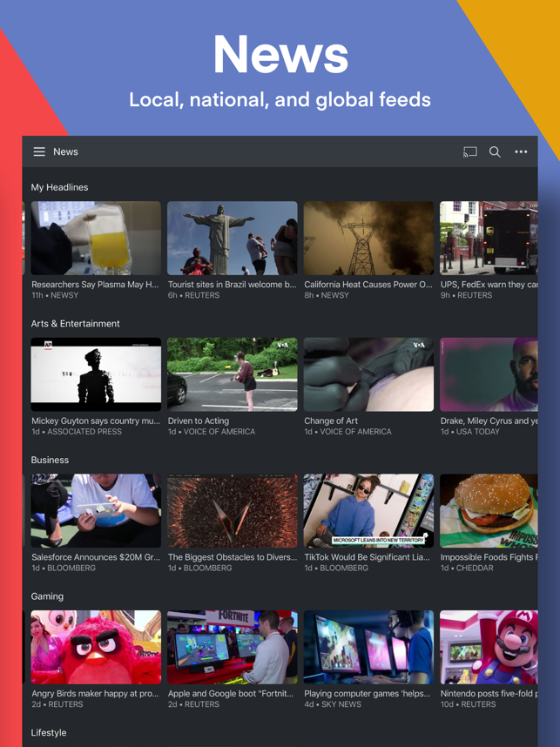
Task: Open the hamburger navigation menu
Action: click(39, 151)
